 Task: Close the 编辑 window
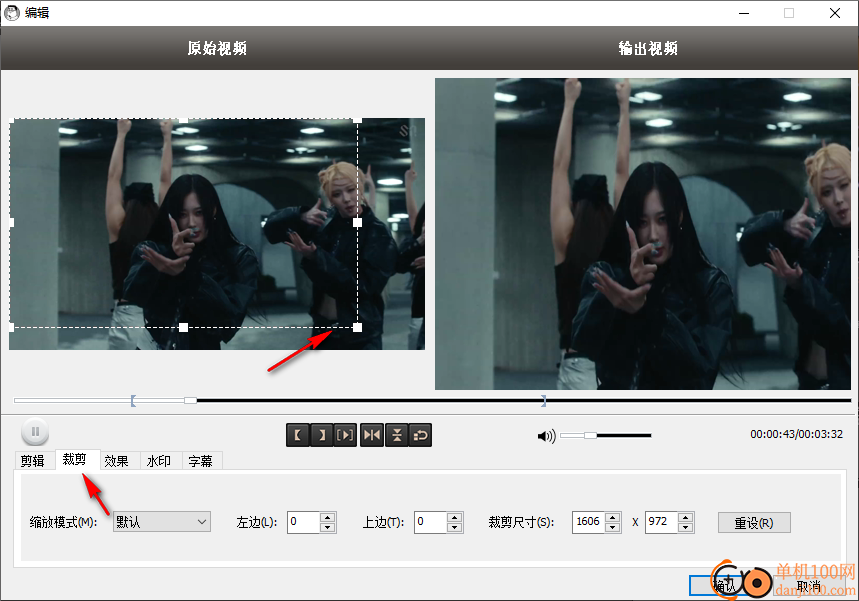[x=835, y=13]
